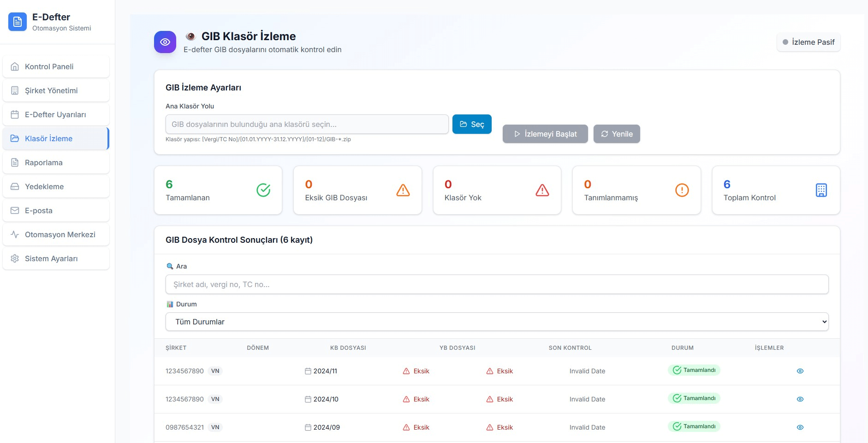The width and height of the screenshot is (868, 443).
Task: Show details for the 2024/10 row
Action: (x=800, y=399)
